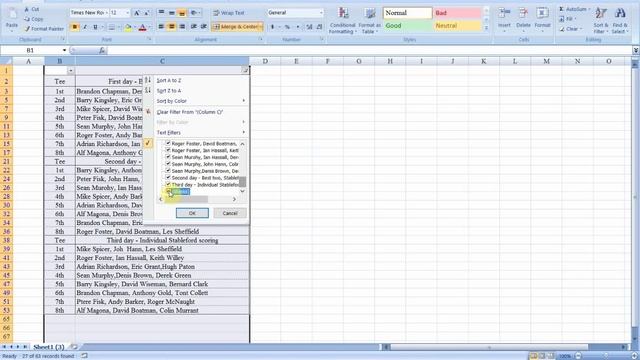Uncheck 'Second day - Best two' filter item
Image resolution: width=640 pixels, height=360 pixels.
(x=168, y=178)
